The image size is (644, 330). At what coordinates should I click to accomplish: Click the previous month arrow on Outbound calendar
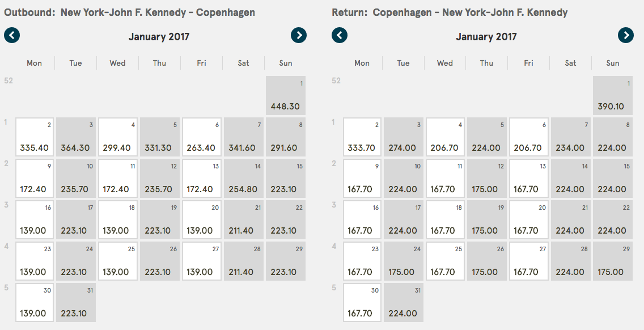(12, 35)
